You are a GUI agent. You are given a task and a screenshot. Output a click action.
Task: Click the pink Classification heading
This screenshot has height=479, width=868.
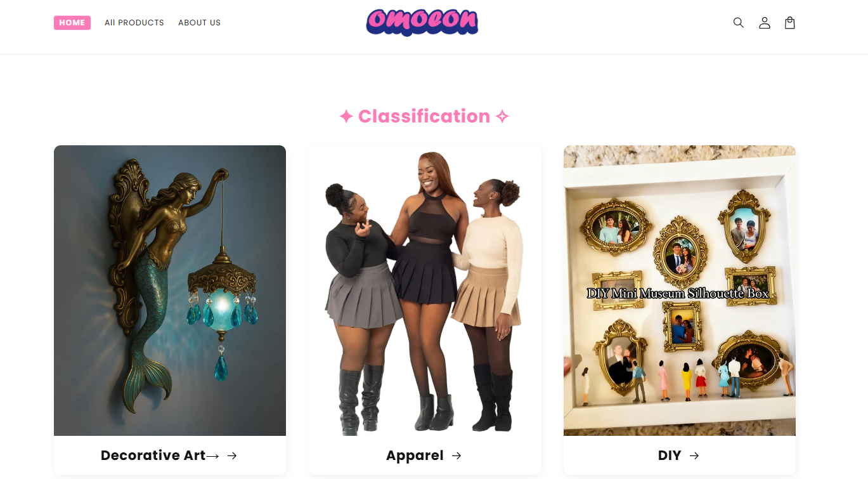(424, 116)
